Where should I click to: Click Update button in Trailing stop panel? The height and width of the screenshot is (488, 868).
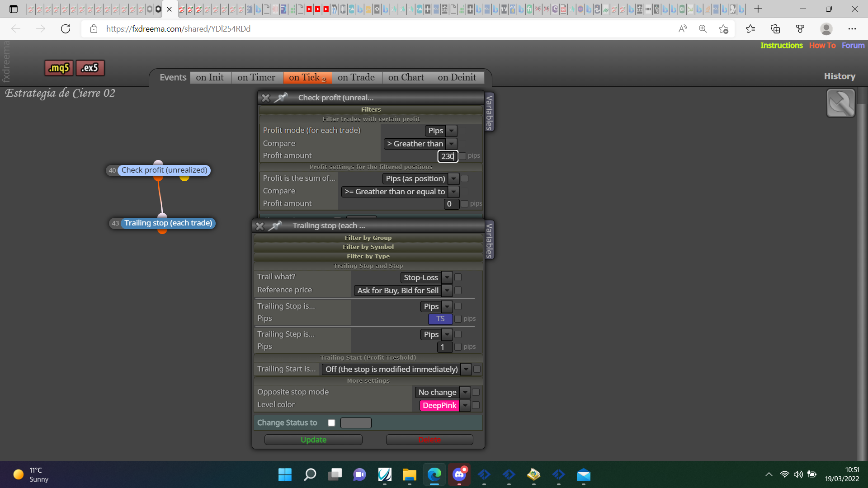[x=313, y=440]
